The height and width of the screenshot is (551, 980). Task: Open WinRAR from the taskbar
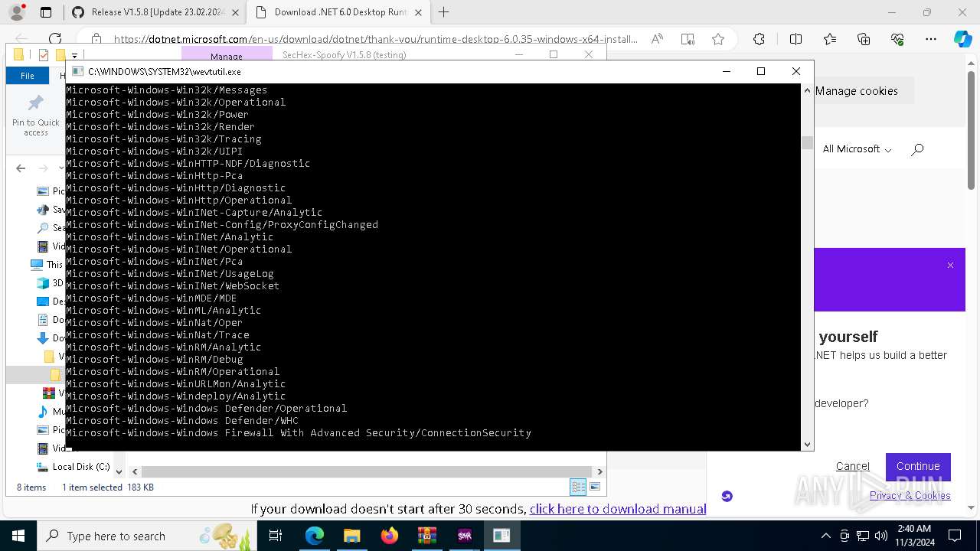(x=426, y=536)
